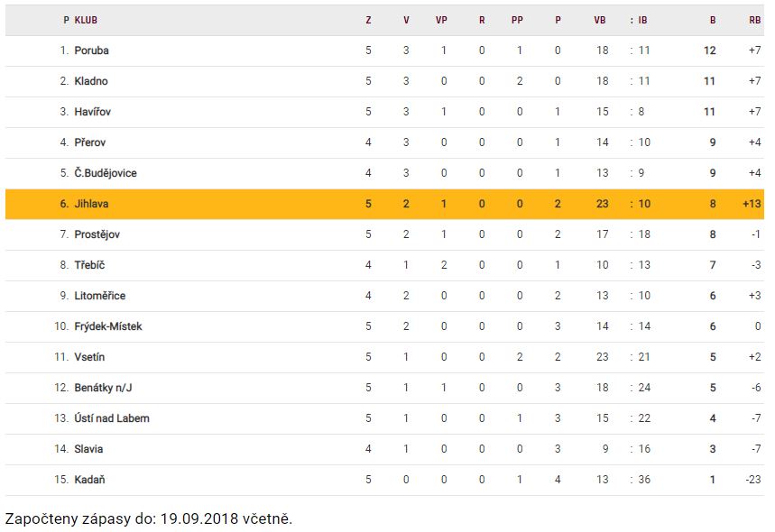Click the Prostějov club name
The image size is (775, 532).
pyautogui.click(x=97, y=234)
